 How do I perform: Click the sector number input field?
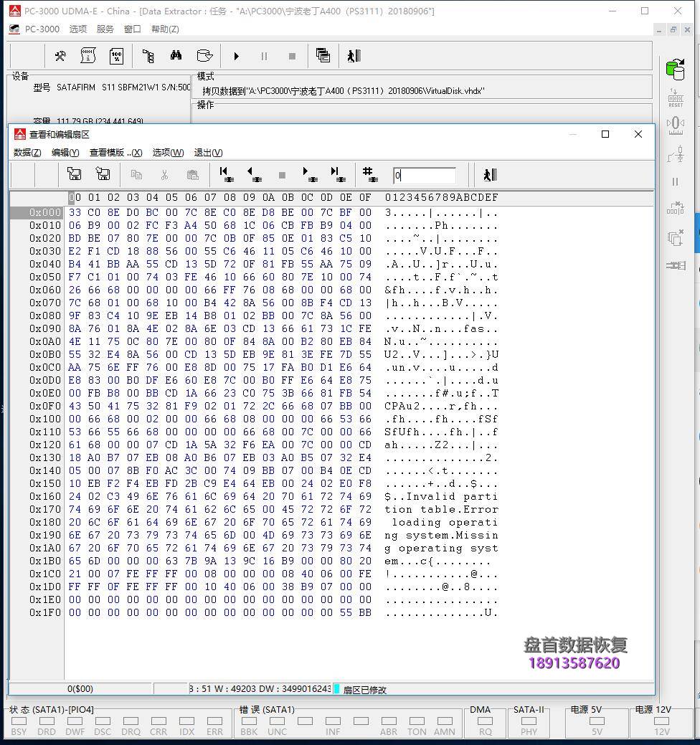[425, 175]
